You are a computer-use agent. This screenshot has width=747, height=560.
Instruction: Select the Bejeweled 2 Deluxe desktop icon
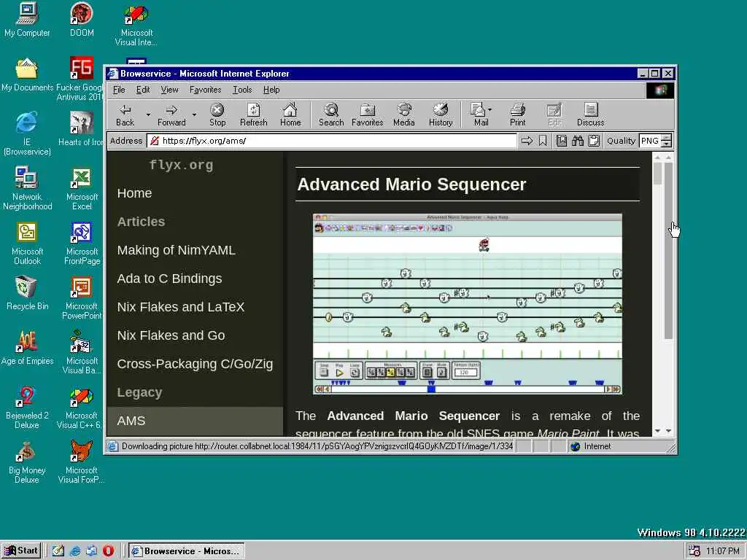(x=27, y=408)
